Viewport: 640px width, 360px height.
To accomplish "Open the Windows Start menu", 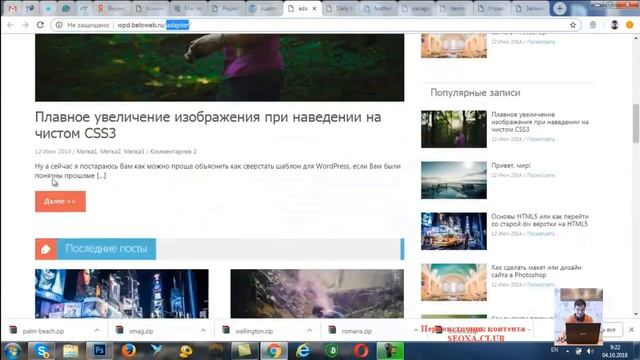I will (x=12, y=351).
